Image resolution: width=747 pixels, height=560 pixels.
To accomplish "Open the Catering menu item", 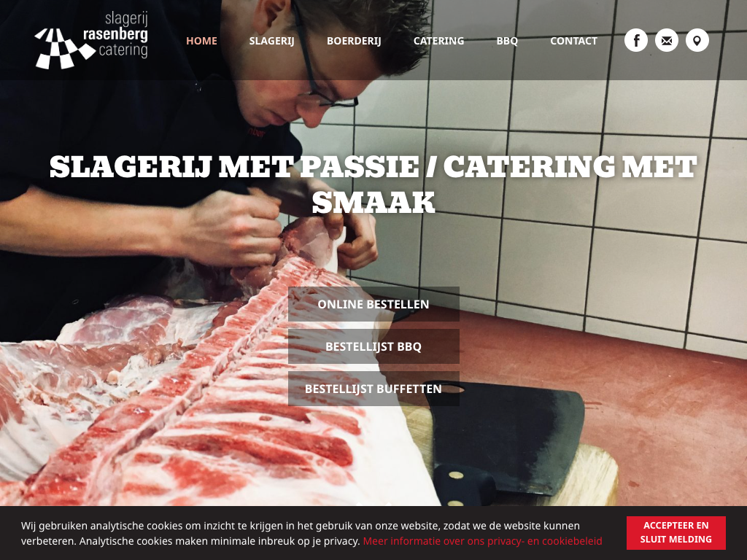I will coord(438,41).
